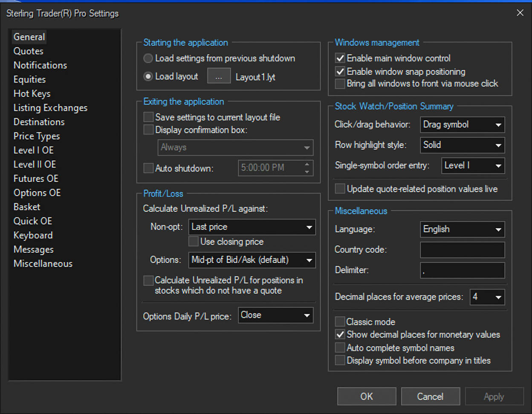Open the Notifications settings category
The width and height of the screenshot is (532, 414).
(x=40, y=65)
